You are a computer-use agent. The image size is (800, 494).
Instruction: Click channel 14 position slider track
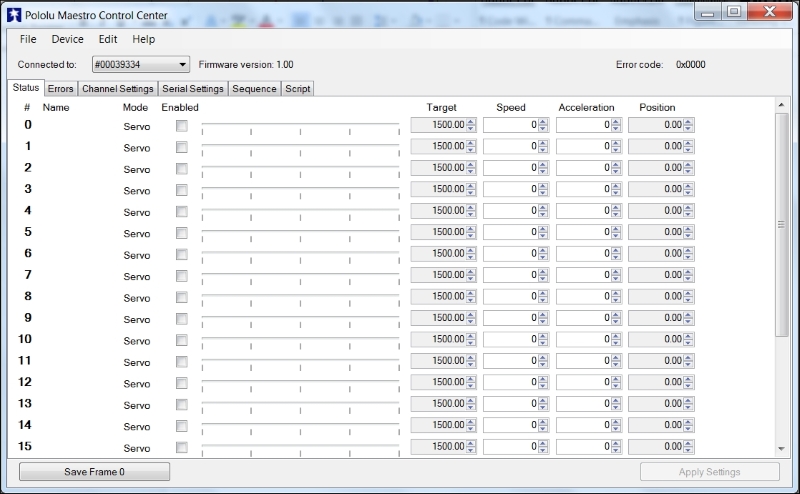tap(301, 425)
